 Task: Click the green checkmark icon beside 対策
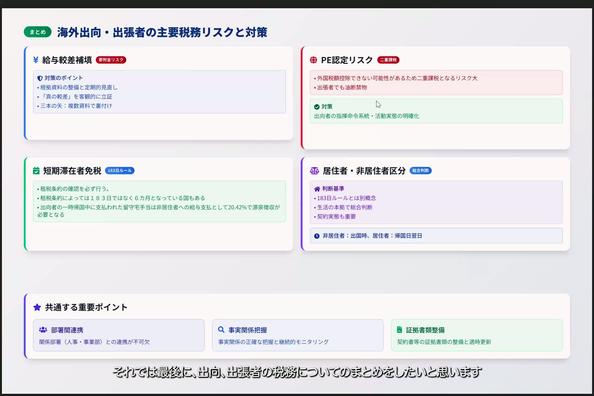[317, 107]
